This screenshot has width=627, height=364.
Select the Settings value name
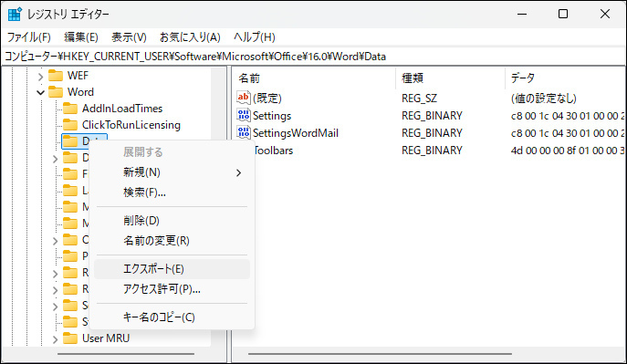(x=272, y=116)
